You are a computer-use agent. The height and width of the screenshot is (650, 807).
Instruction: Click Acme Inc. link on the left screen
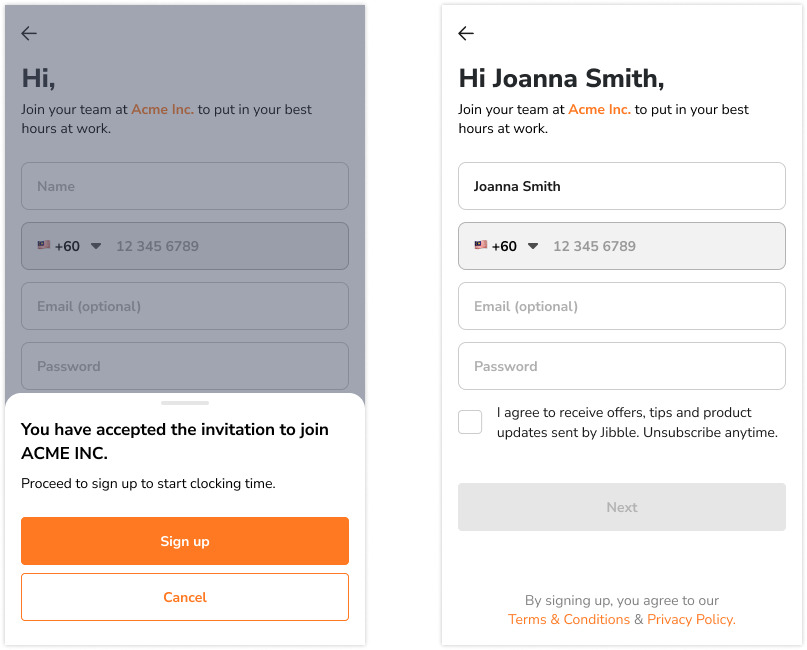pyautogui.click(x=162, y=109)
